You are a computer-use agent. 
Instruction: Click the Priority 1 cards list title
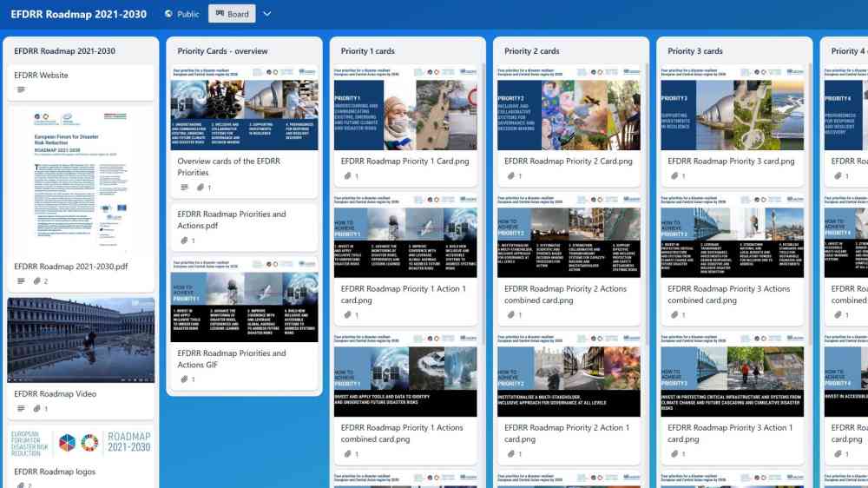367,51
